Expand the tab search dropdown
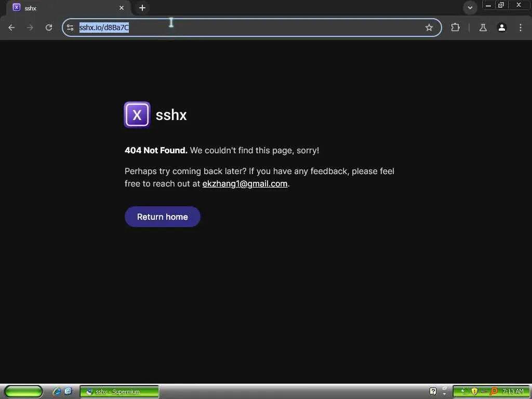This screenshot has height=399, width=532. pyautogui.click(x=470, y=8)
